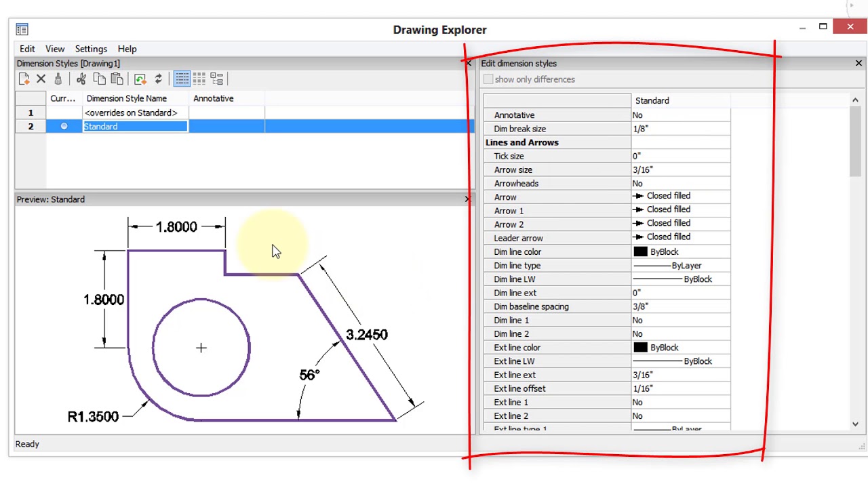Edit the Arrow size 3/16" value
The height and width of the screenshot is (488, 868).
tap(681, 170)
